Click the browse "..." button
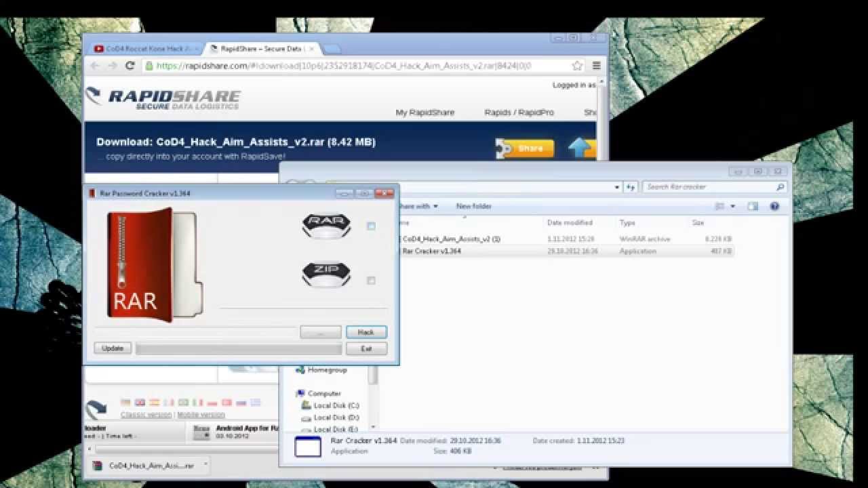Viewport: 868px width, 488px height. pos(320,332)
